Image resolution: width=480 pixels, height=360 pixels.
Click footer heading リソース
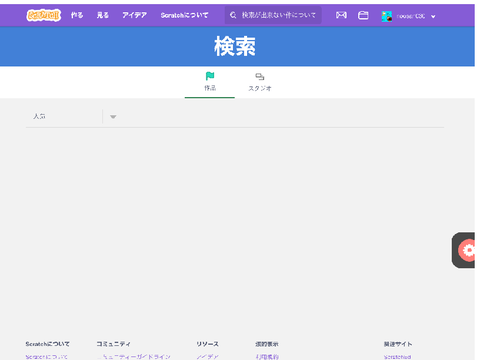pos(207,344)
